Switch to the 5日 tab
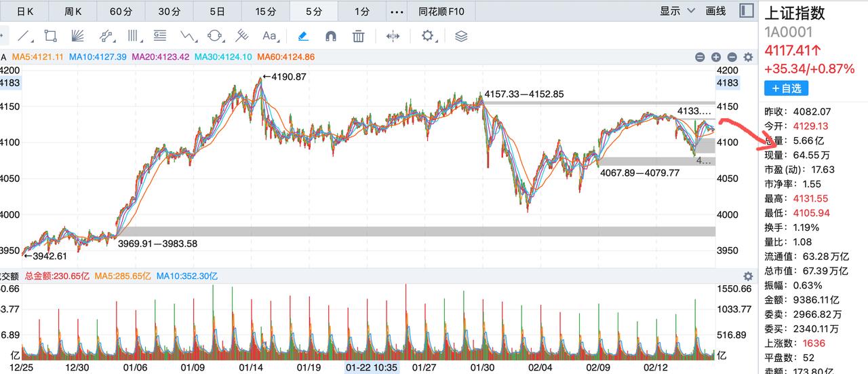Image resolution: width=868 pixels, height=374 pixels. click(x=217, y=11)
